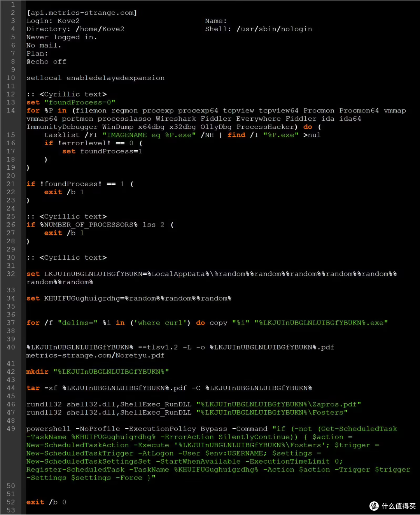The height and width of the screenshot is (515, 420).
Task: Click 'New-ScheduledTaskSettingsSet' cmdlet text
Action: point(89,462)
